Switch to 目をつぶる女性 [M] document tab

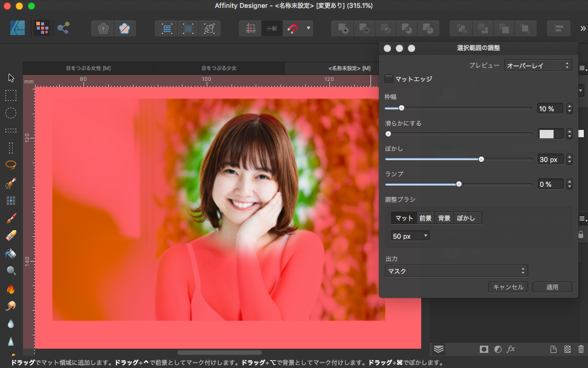click(88, 68)
